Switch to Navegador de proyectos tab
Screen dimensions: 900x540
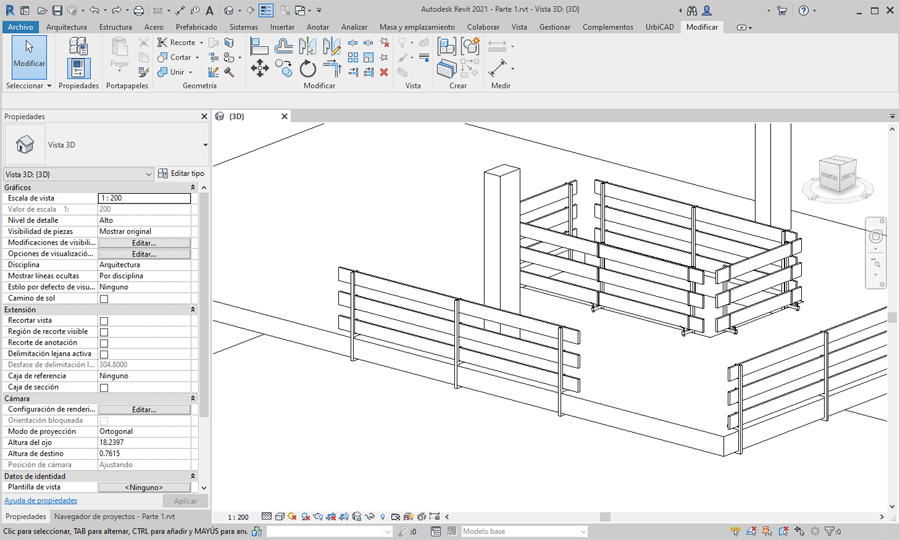113,517
